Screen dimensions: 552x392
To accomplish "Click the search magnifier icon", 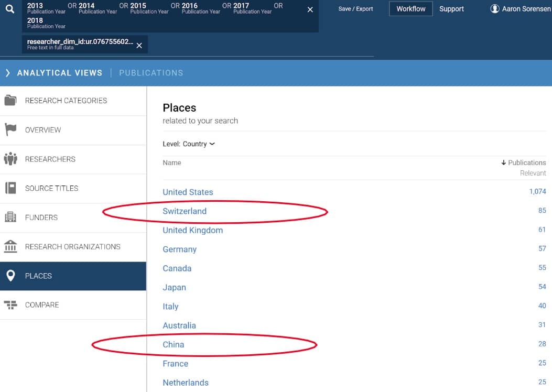I will pyautogui.click(x=10, y=9).
